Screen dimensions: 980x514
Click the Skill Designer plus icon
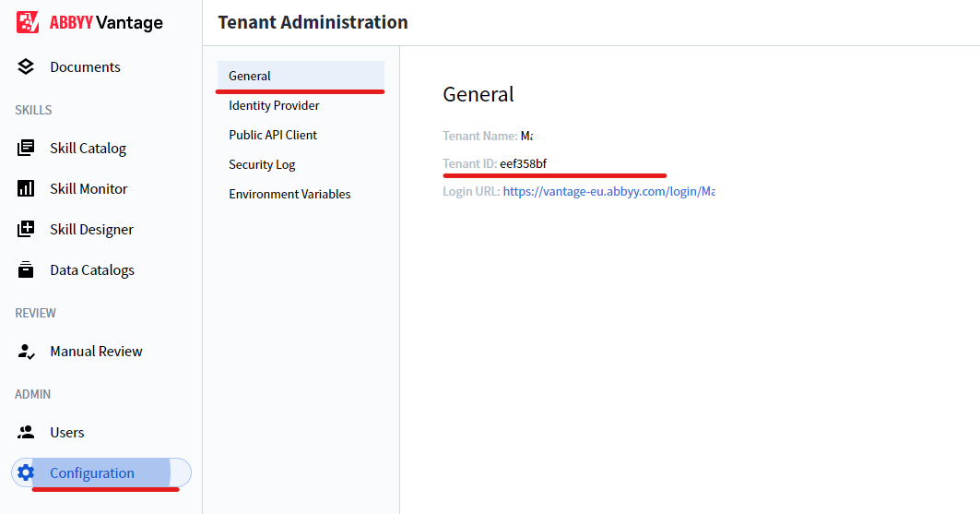[26, 229]
